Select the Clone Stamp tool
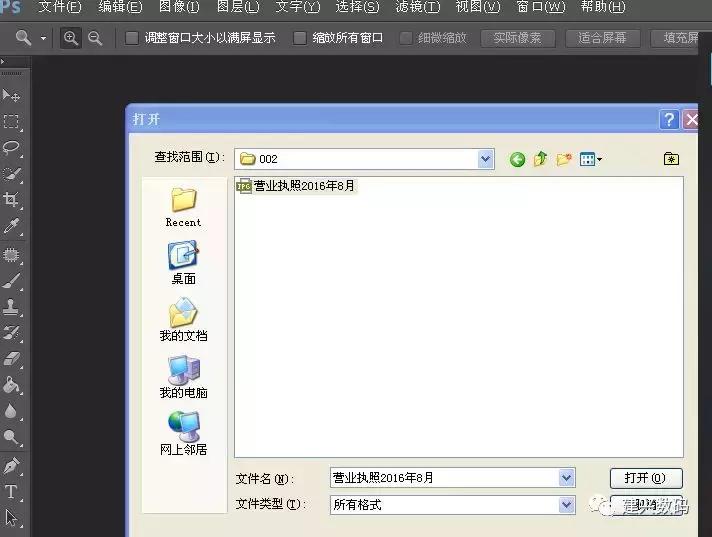The width and height of the screenshot is (712, 537). [x=11, y=307]
